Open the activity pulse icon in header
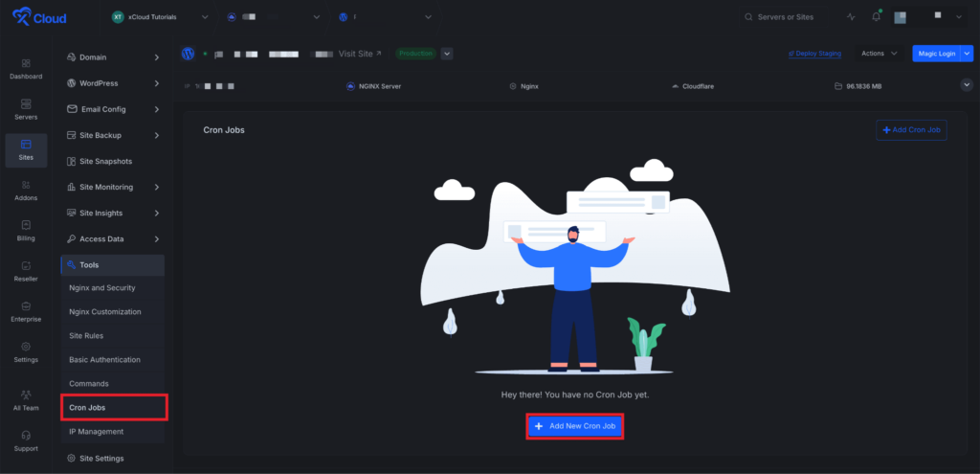The width and height of the screenshot is (980, 474). point(852,17)
